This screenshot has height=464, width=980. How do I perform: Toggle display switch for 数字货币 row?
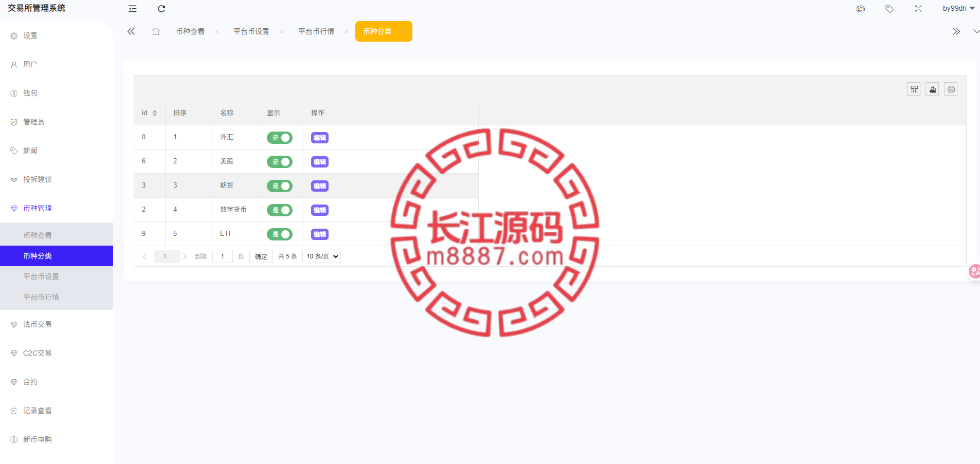tap(280, 210)
